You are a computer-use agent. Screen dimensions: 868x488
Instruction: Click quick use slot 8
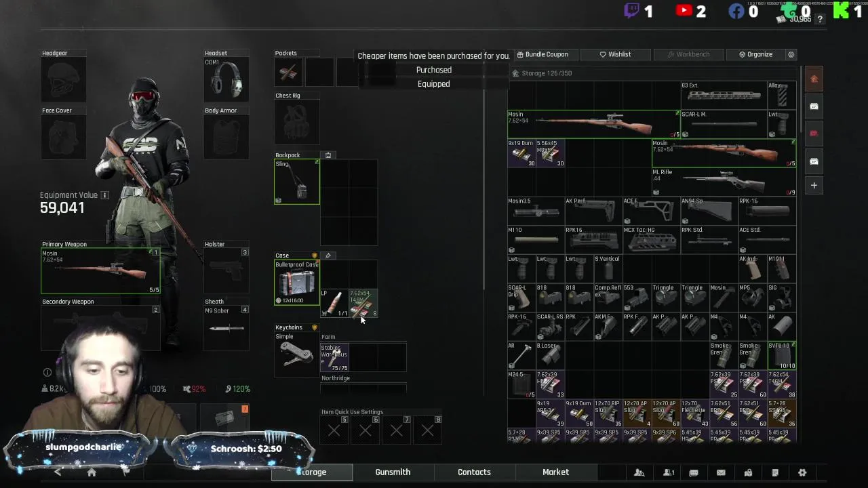(x=428, y=429)
